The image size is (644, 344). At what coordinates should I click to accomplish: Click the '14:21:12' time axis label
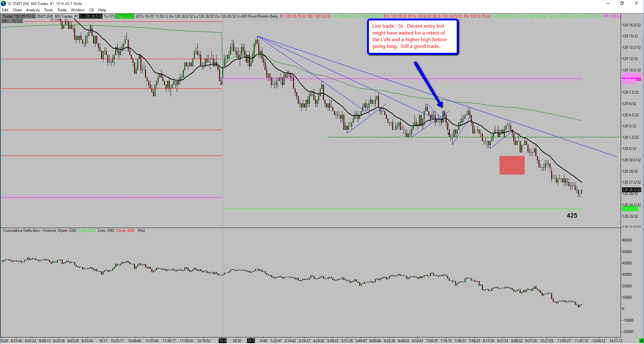[616, 341]
